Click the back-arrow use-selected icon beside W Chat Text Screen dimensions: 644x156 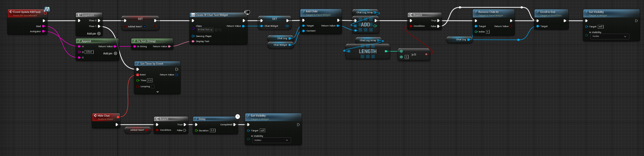click(x=216, y=30)
